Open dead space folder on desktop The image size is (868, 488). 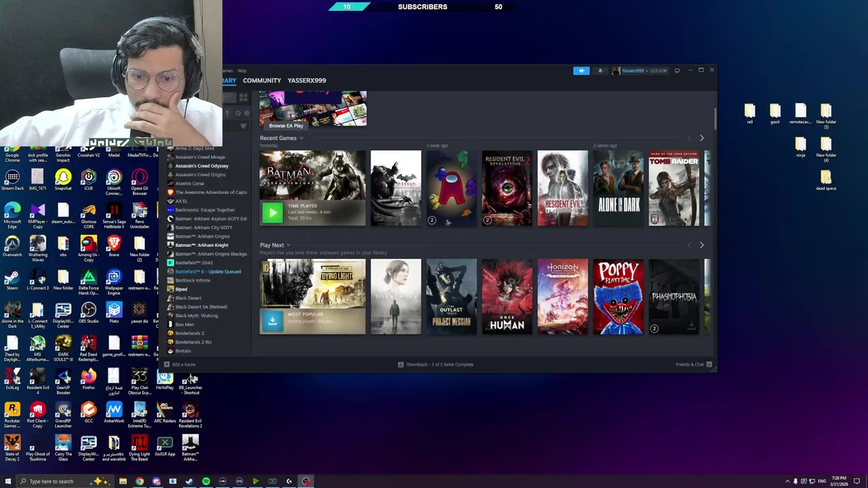coord(826,180)
